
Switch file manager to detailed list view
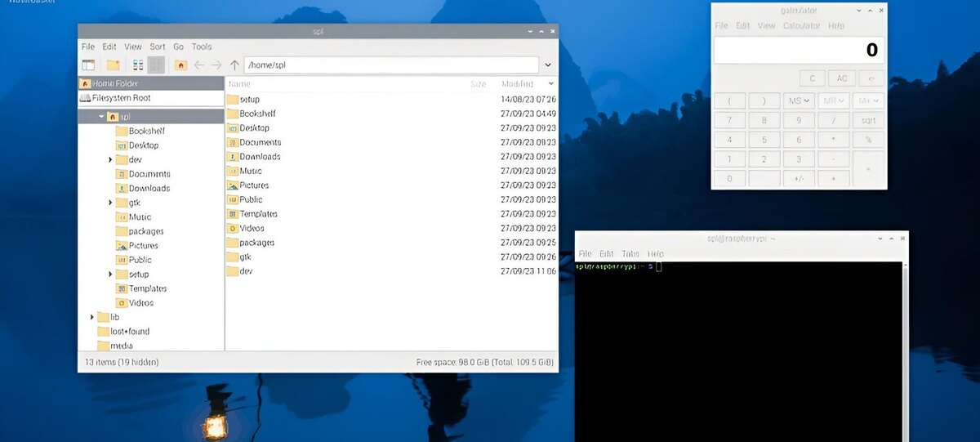156,65
